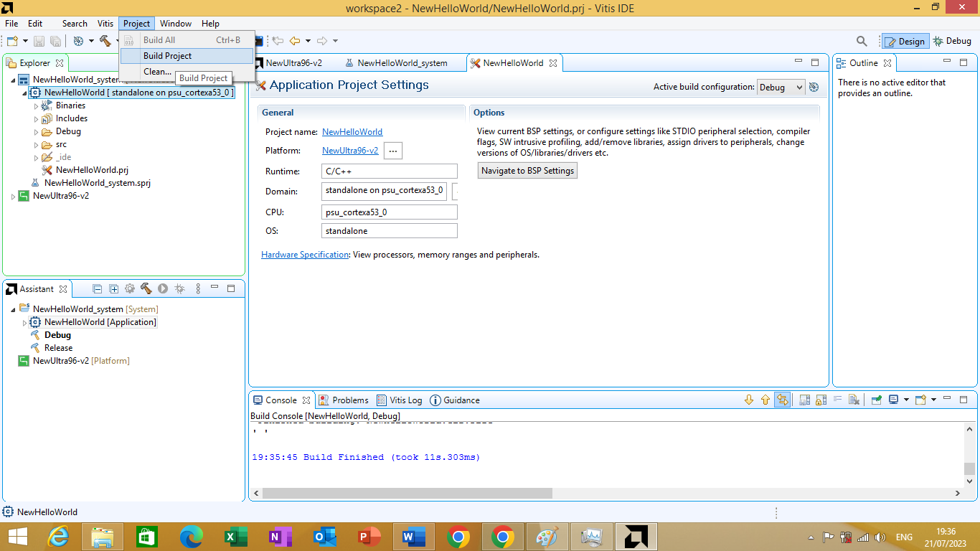Click the configuration gauge icon beside Debug combo

[x=814, y=87]
